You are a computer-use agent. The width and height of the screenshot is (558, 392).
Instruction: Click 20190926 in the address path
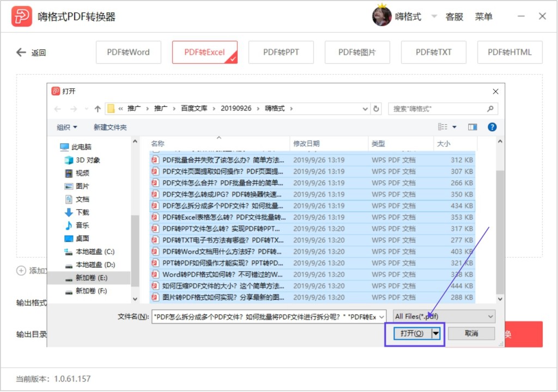click(x=236, y=108)
